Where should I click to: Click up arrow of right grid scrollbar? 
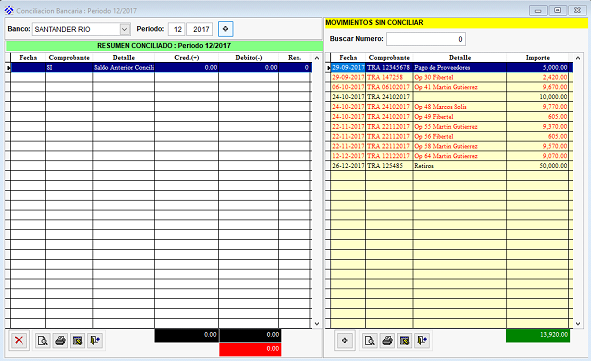click(578, 58)
